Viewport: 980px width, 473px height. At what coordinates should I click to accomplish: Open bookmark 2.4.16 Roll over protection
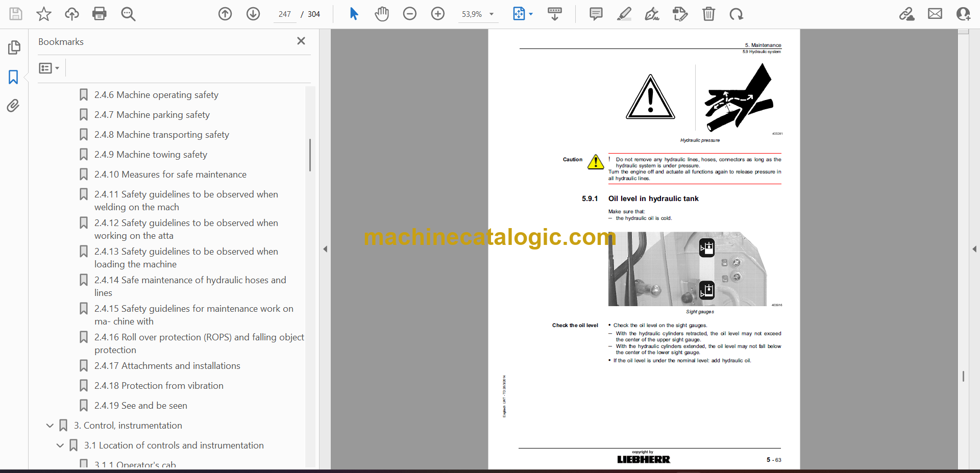click(199, 343)
